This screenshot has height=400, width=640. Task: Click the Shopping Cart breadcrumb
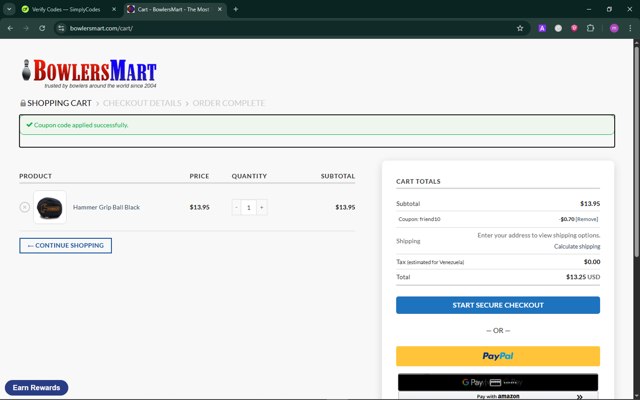click(59, 103)
